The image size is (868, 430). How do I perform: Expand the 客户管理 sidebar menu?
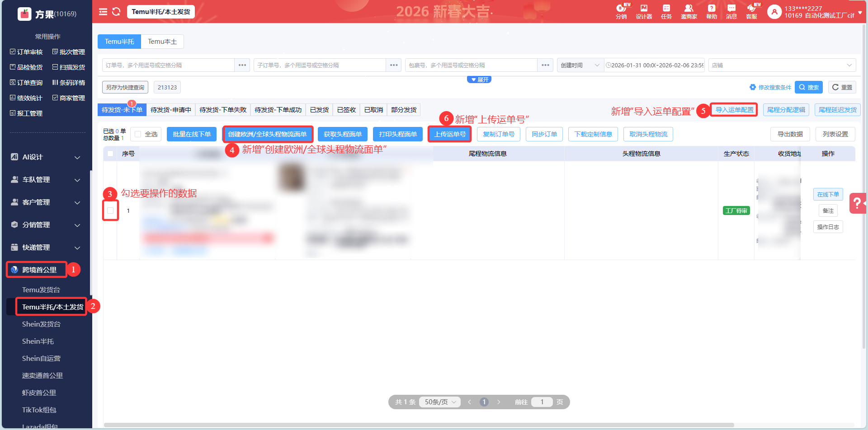(x=46, y=202)
